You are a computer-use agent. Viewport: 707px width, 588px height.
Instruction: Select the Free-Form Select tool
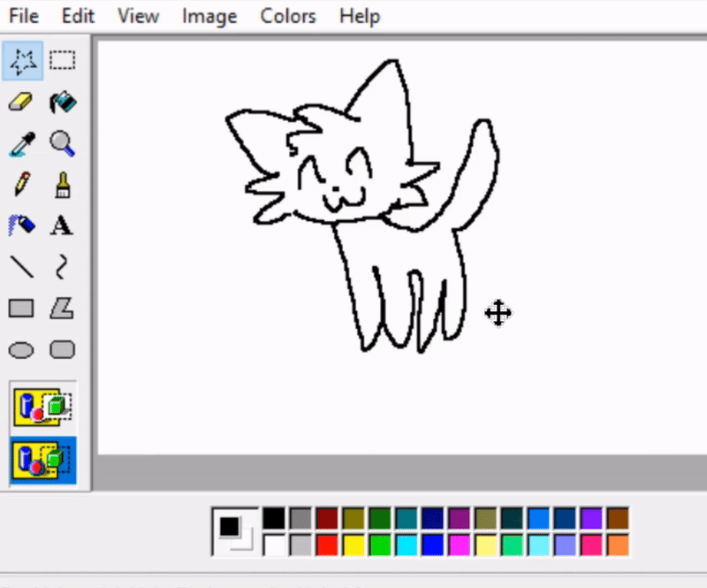21,61
